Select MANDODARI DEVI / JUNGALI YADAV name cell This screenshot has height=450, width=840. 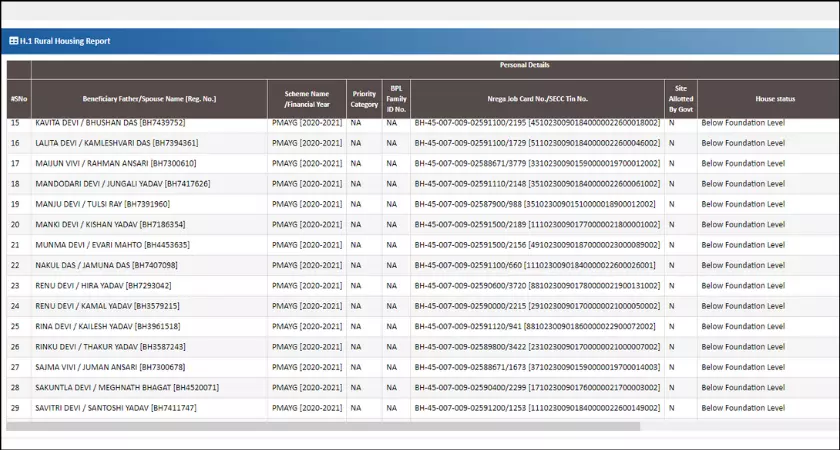123,184
